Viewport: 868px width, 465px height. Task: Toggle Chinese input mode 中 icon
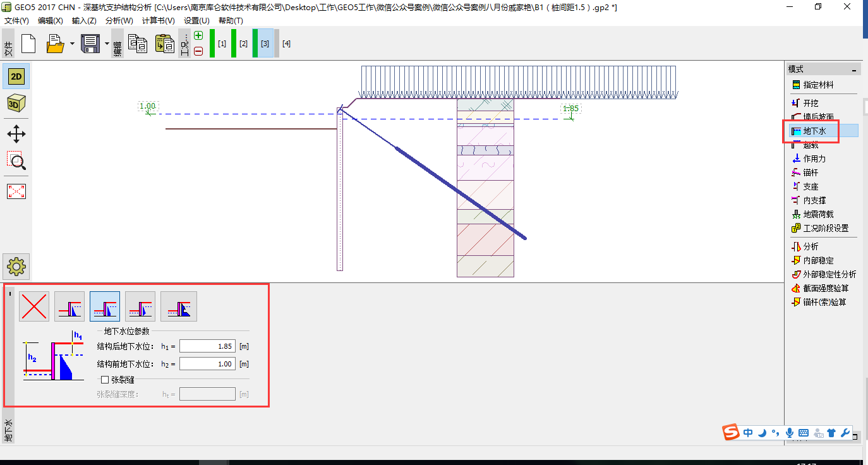tap(748, 433)
